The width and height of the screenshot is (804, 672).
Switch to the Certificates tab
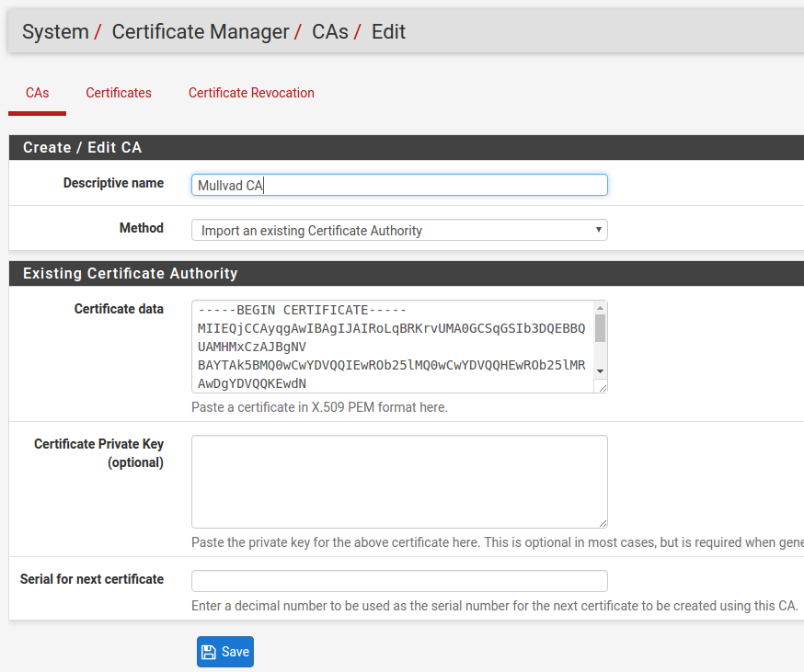tap(119, 93)
